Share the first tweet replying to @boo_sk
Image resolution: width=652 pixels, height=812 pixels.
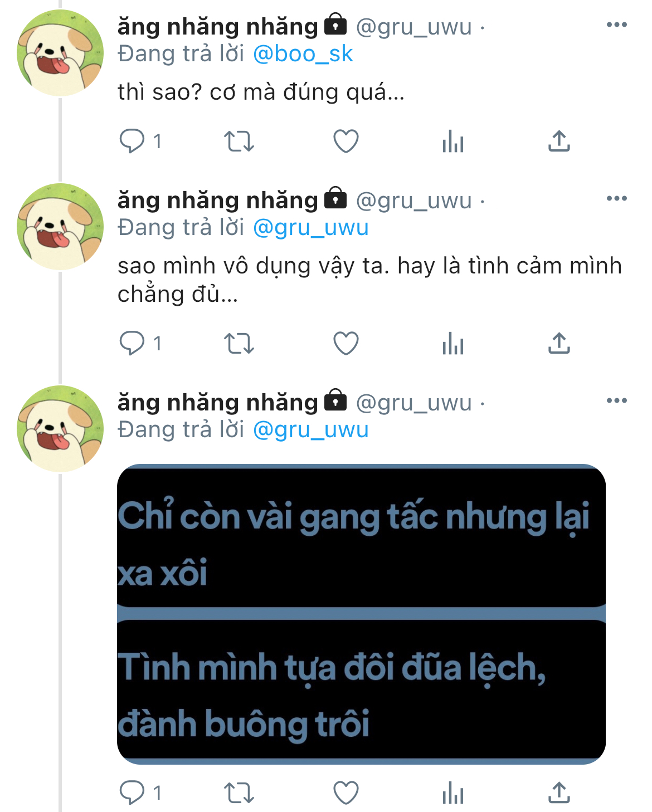[559, 141]
